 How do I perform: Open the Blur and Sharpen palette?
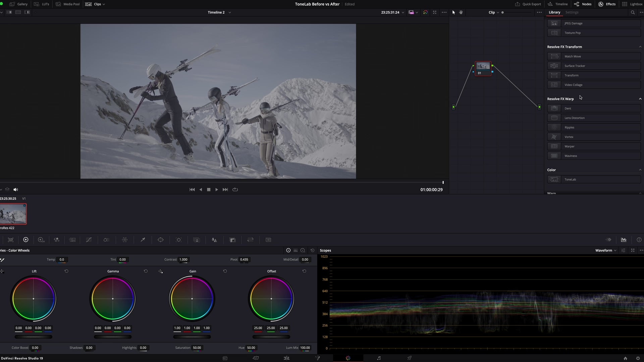214,240
